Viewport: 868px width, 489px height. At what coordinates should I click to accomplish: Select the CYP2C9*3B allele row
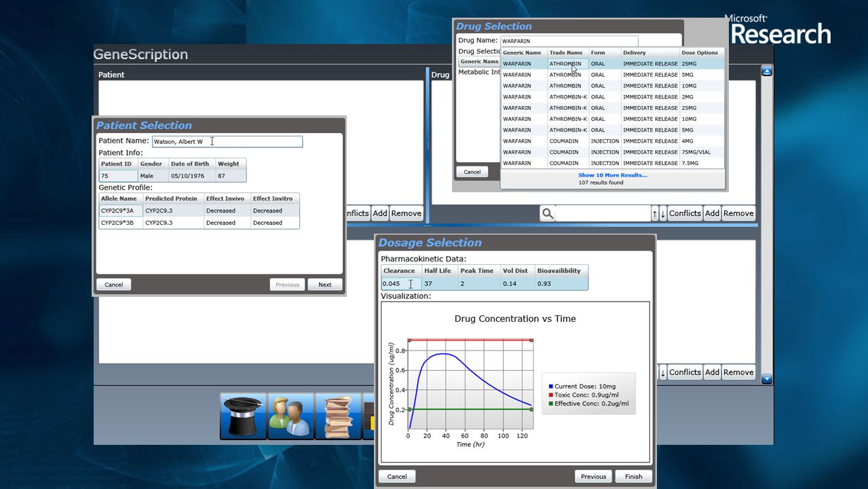click(199, 223)
